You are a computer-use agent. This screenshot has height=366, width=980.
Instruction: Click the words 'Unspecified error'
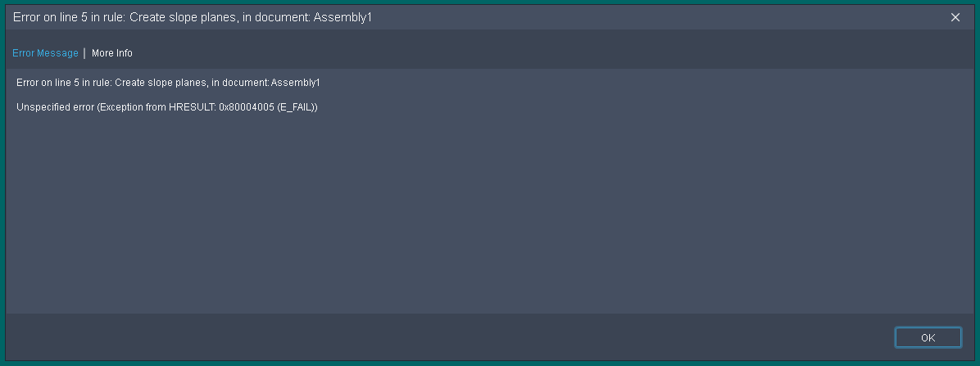(52, 107)
